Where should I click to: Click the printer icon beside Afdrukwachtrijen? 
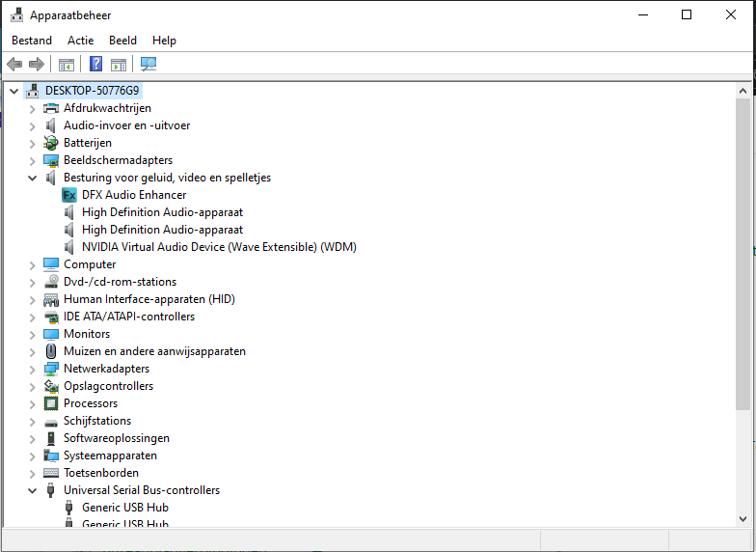50,108
